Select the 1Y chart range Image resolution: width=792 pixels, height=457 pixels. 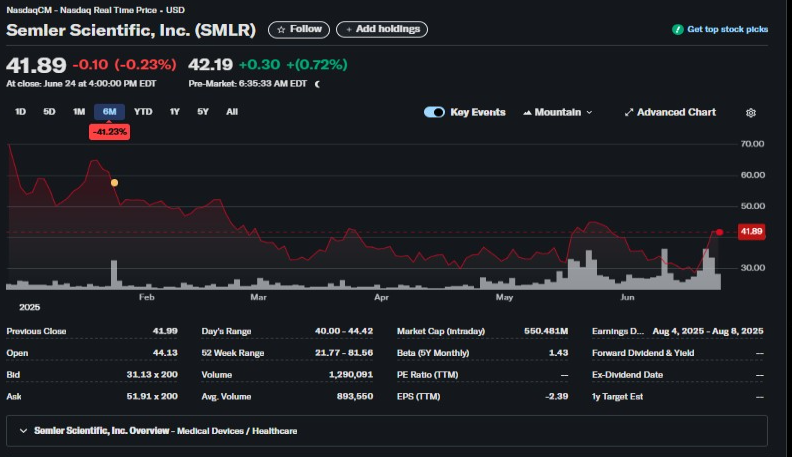click(x=174, y=112)
